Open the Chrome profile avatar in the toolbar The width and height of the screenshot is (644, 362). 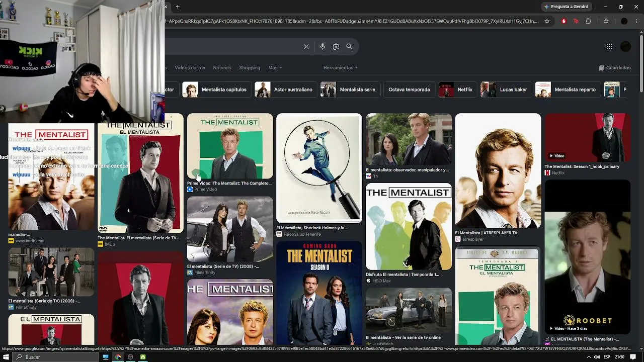(x=624, y=21)
